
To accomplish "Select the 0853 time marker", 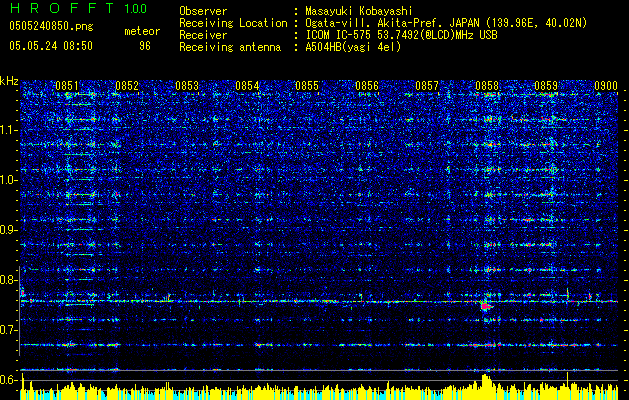I will (x=187, y=86).
